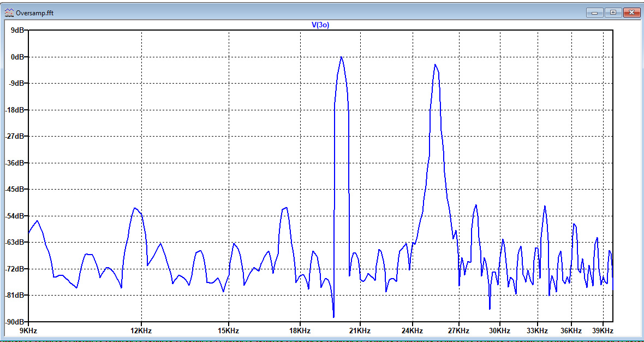Click the 9KHz horizontal axis label

point(28,331)
